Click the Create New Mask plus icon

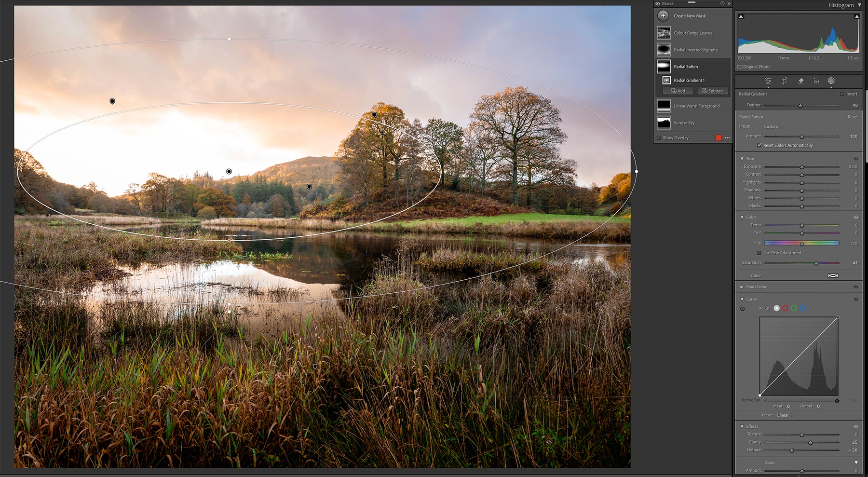[663, 16]
